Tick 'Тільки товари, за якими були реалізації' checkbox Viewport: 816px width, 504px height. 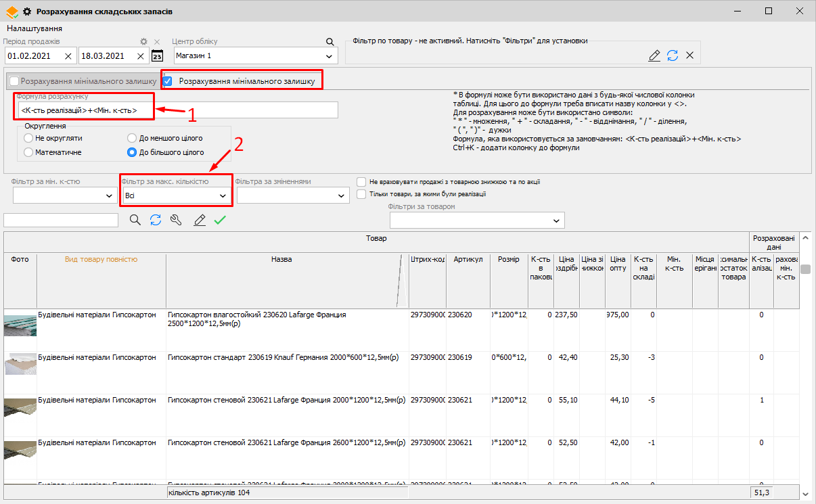coord(361,194)
